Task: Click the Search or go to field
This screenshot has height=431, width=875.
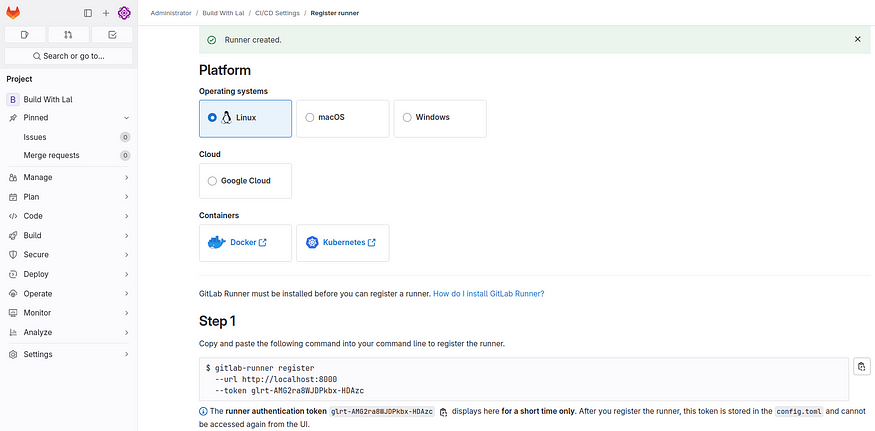Action: (x=69, y=56)
